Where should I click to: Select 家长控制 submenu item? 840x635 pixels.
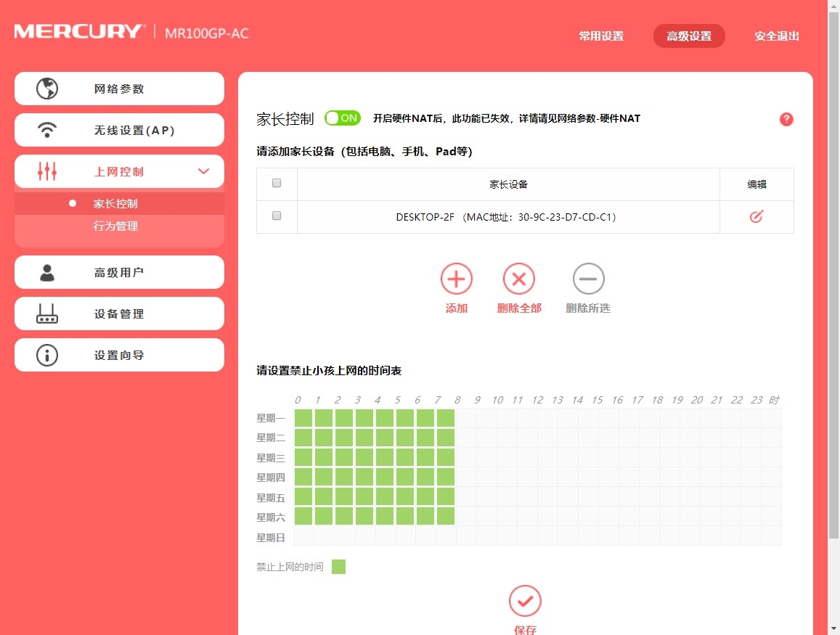coord(119,203)
